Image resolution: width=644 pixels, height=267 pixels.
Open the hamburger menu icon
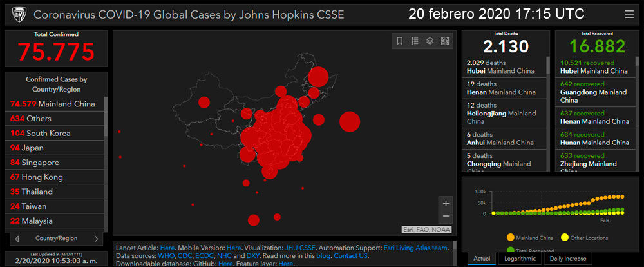[x=629, y=15]
